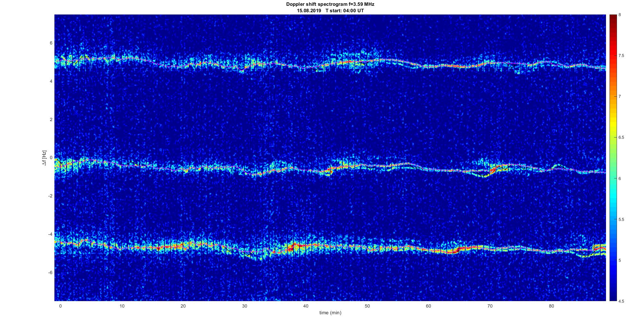
Task: Click the y-axis tick label '-6'
Action: pyautogui.click(x=51, y=272)
